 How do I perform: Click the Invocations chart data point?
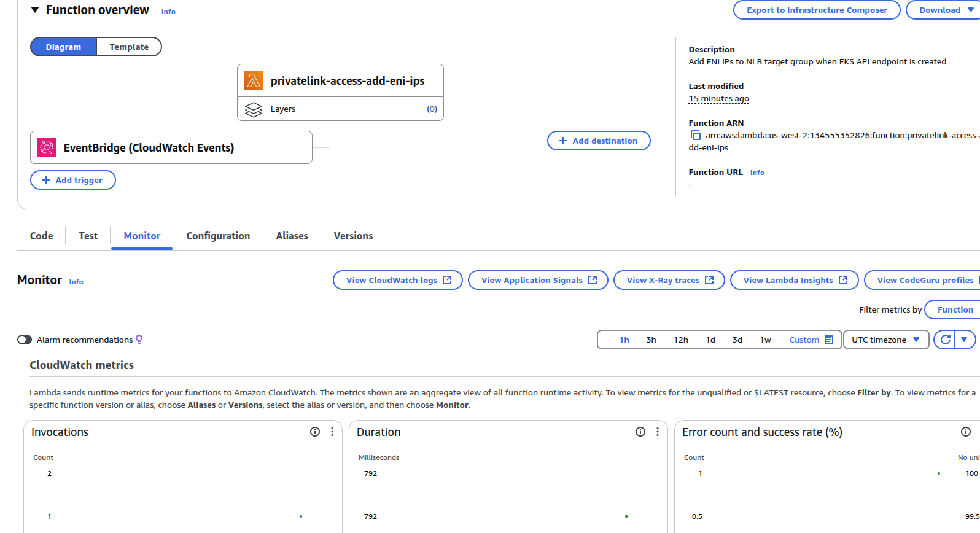(x=301, y=516)
